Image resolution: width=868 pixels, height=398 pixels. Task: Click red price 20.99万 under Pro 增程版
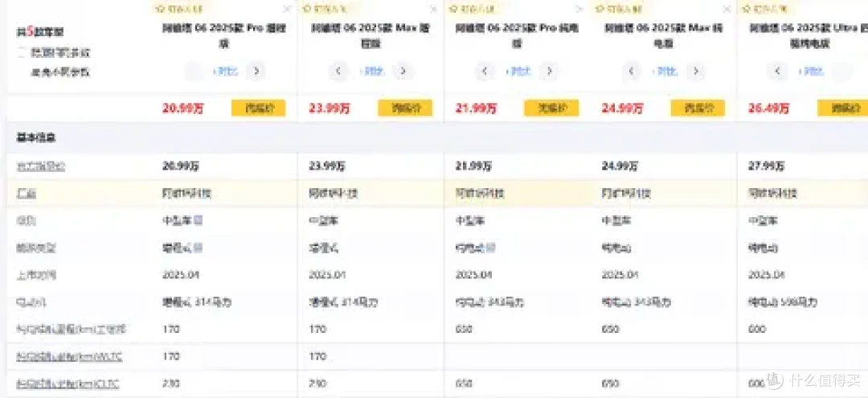[183, 109]
